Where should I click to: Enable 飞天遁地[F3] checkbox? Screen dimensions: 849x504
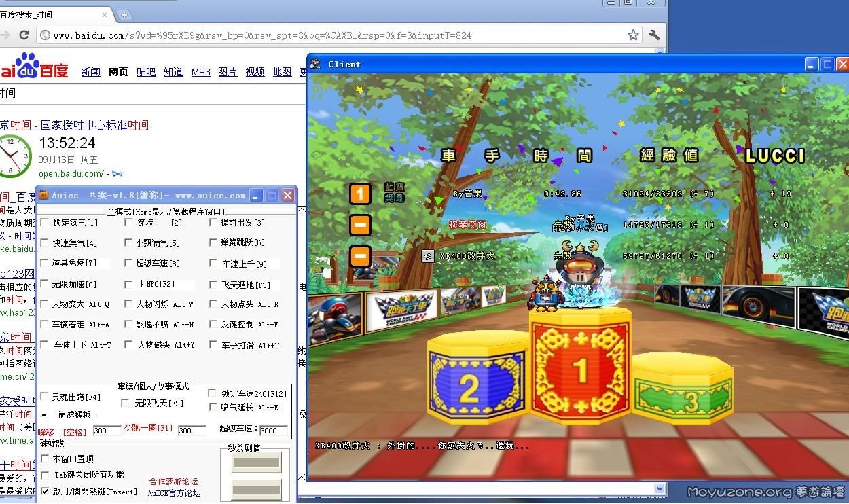(x=213, y=284)
